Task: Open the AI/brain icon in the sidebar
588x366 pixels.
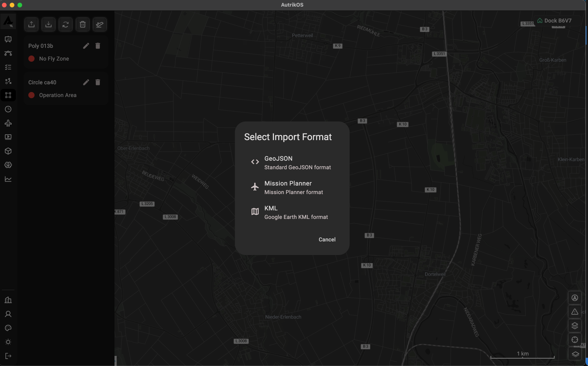Action: click(8, 165)
